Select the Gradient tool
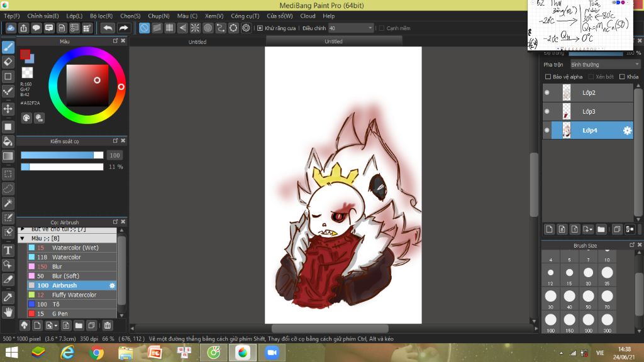The width and height of the screenshot is (644, 362). 8,156
